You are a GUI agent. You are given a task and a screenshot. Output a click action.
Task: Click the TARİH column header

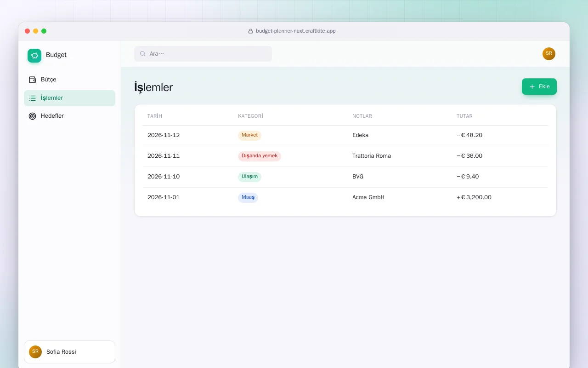(155, 116)
